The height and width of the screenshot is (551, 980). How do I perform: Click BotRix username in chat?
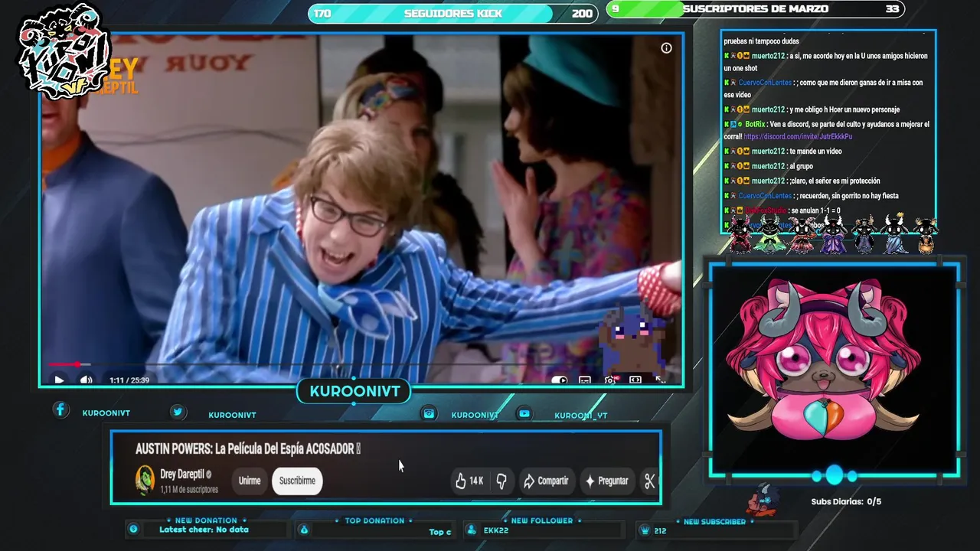[x=755, y=124]
